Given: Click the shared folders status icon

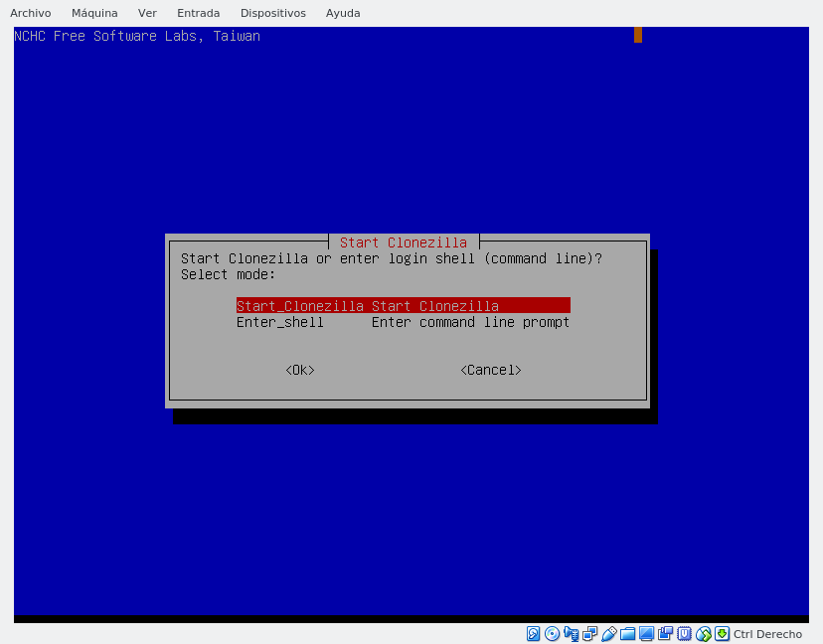Looking at the screenshot, I should click(x=628, y=634).
